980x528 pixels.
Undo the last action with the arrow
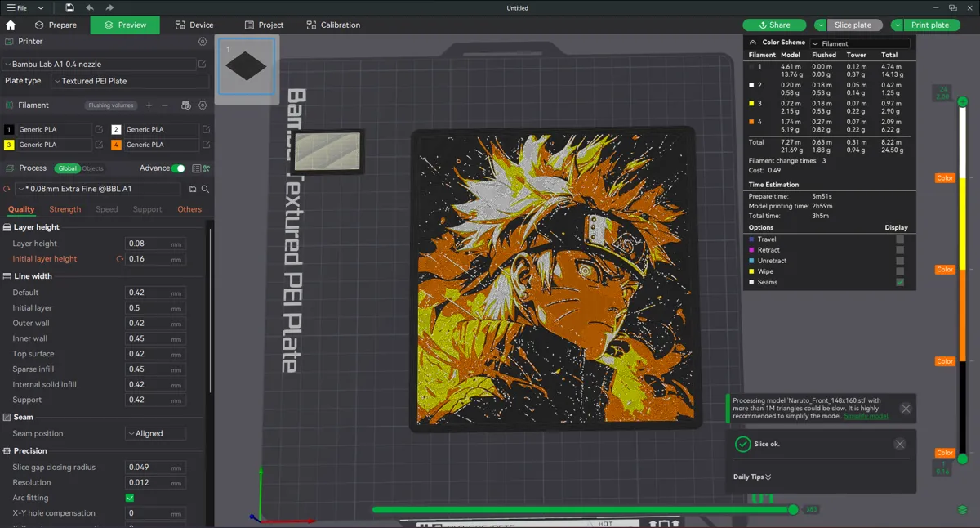pos(90,7)
